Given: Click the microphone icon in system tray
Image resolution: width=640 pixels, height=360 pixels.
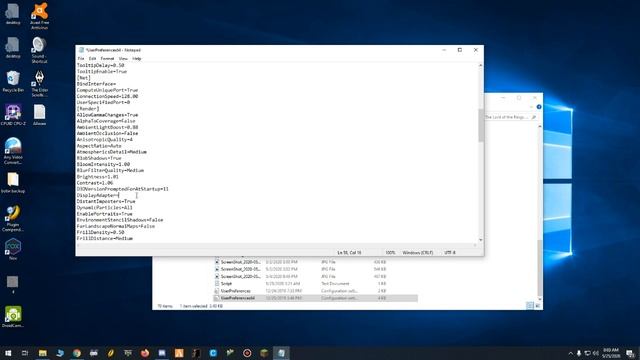Looking at the screenshot, I should click(x=579, y=353).
